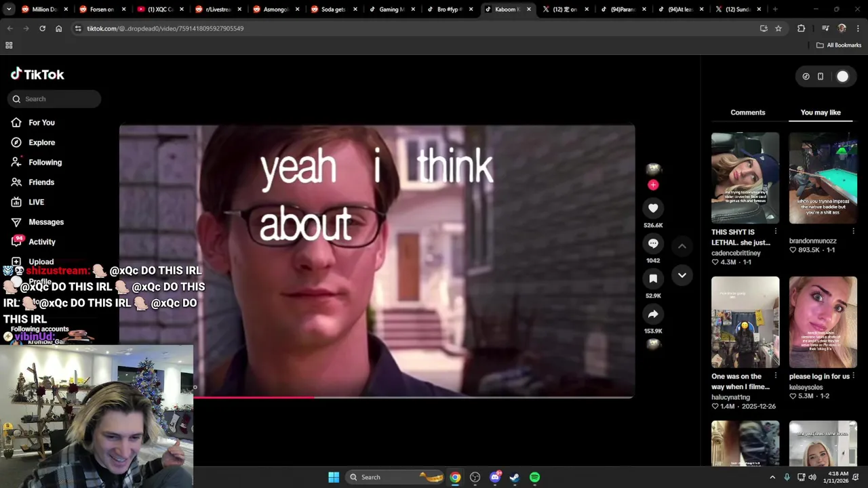Viewport: 868px width, 488px height.
Task: Open Discord from the taskbar
Action: [x=495, y=477]
